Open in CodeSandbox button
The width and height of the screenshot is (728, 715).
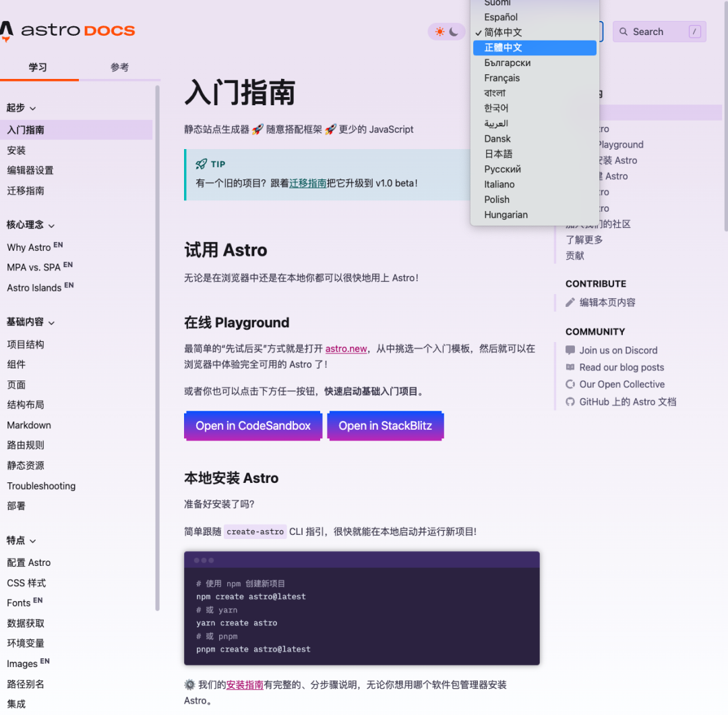(253, 426)
